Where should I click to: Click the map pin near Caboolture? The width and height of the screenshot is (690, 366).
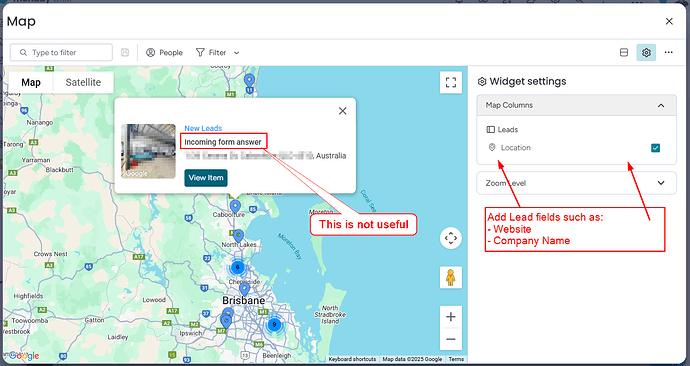(235, 206)
